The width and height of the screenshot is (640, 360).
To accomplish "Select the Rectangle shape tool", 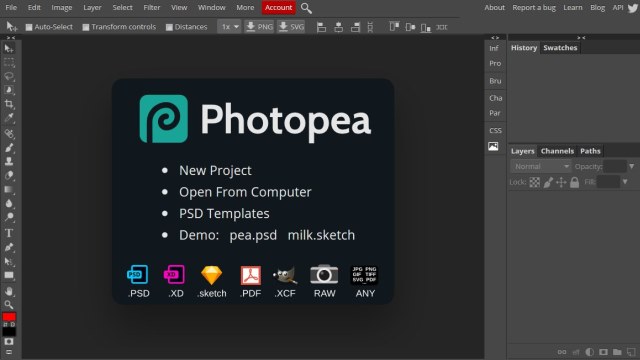I will pyautogui.click(x=9, y=275).
